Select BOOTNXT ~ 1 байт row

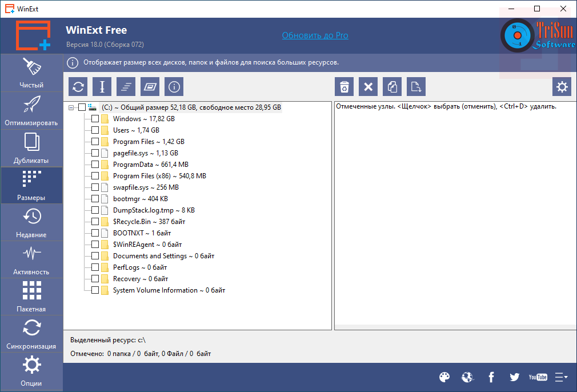142,233
